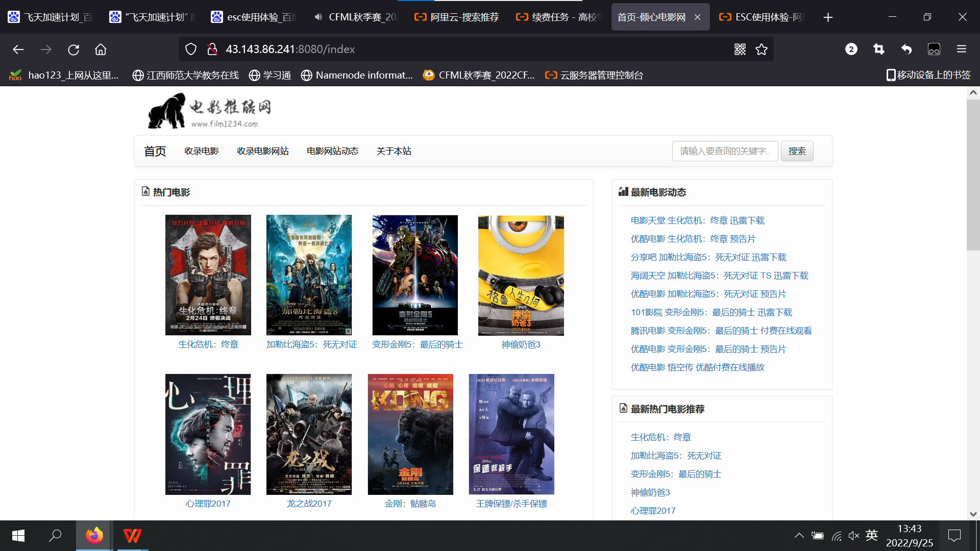The width and height of the screenshot is (980, 551).
Task: Bookmark this page with the star icon
Action: pos(762,49)
